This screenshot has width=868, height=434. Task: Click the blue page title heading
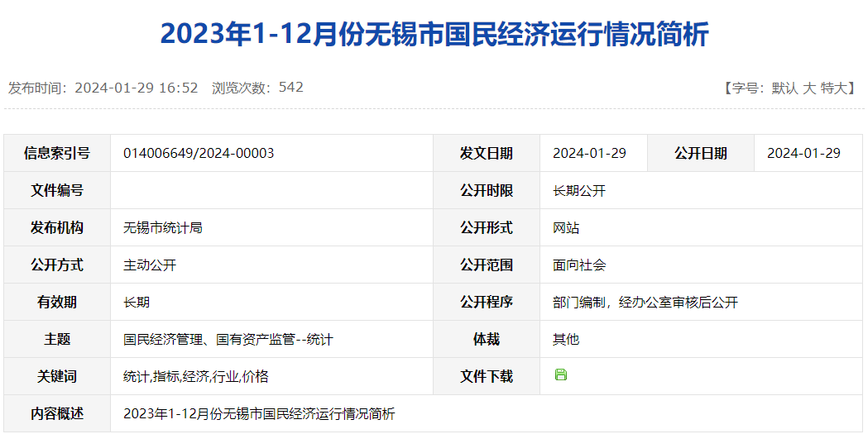point(434,35)
